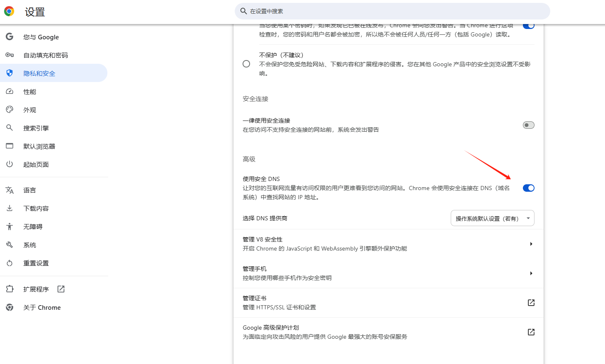The image size is (605, 364).
Task: Click the power icon for 起始页面
Action: coord(10,164)
